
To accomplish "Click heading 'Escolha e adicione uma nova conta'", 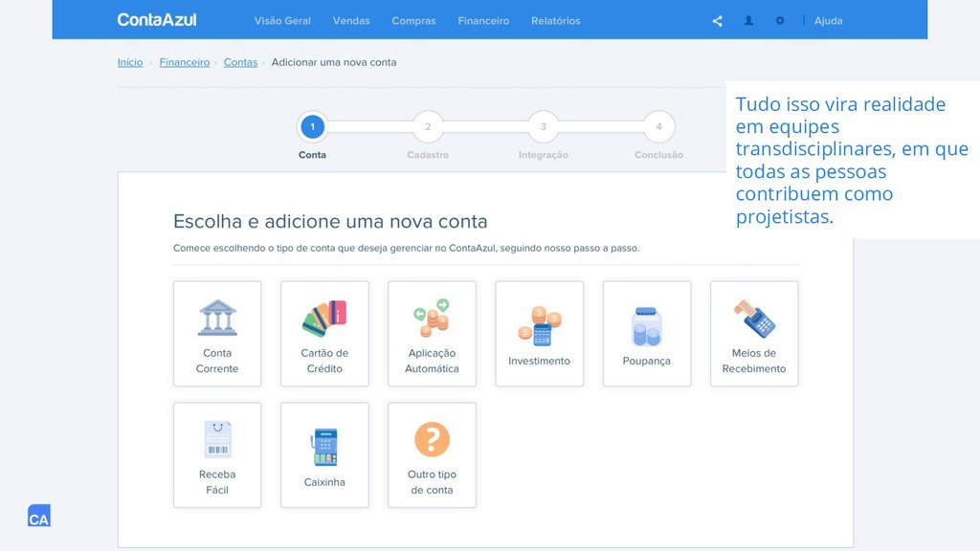I will (x=330, y=221).
